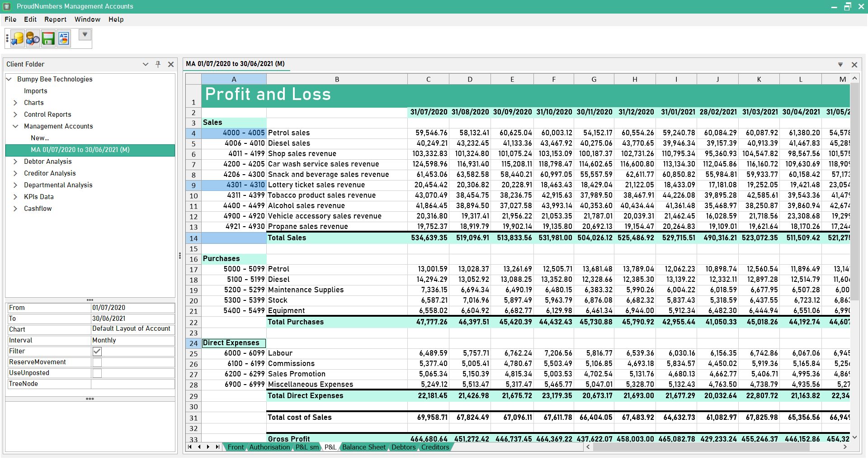868x466 pixels.
Task: Switch to the Front sheet tab
Action: 236,447
